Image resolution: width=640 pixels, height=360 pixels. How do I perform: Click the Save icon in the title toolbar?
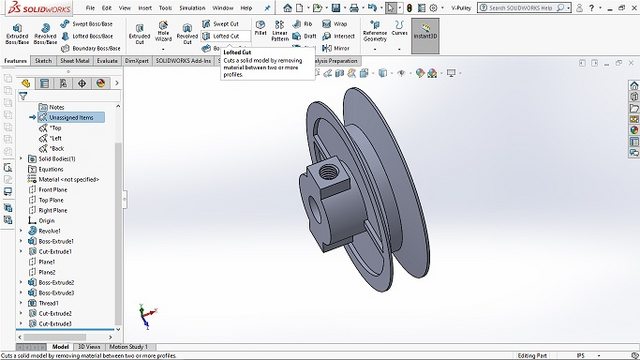click(336, 8)
